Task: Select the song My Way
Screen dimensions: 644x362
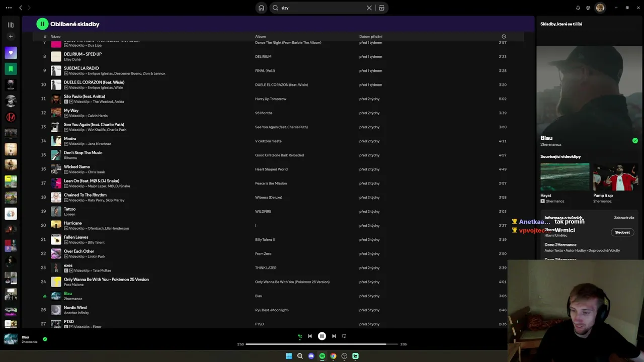Action: click(71, 110)
